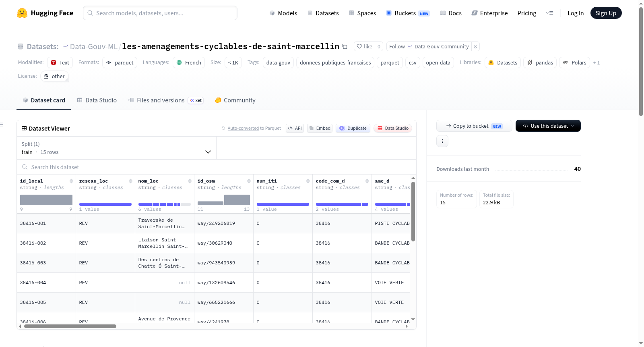Image resolution: width=644 pixels, height=347 pixels.
Task: Click the Embed icon button
Action: (320, 128)
